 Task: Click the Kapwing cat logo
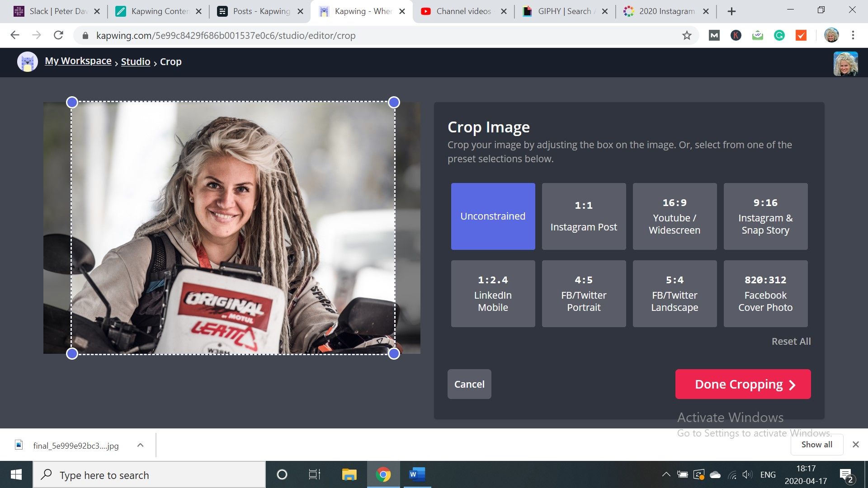tap(27, 62)
